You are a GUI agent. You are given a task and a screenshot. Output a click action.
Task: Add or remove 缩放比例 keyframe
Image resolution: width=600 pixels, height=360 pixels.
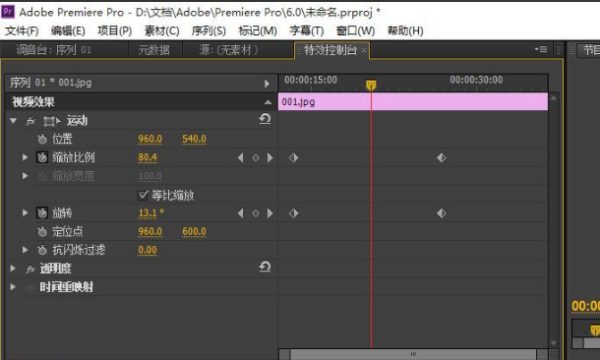tap(256, 158)
